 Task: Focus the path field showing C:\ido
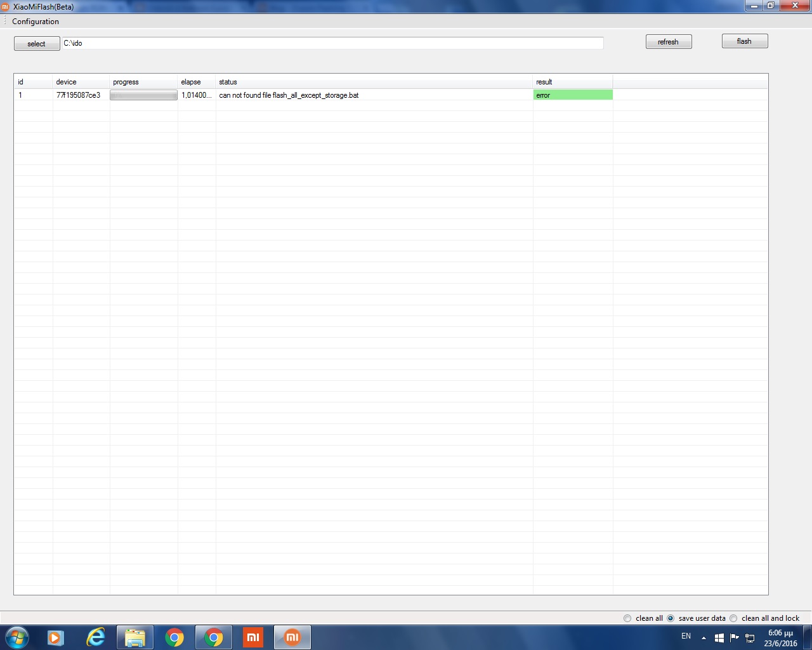(332, 43)
